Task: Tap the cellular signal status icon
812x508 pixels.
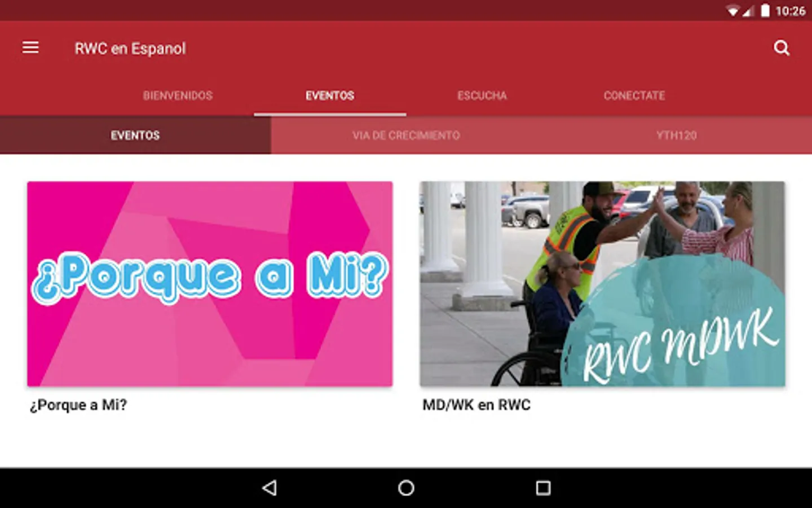Action: (748, 11)
